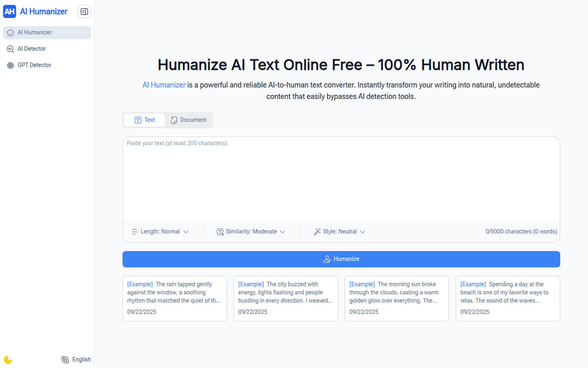588x368 pixels.
Task: Click the AH logo icon in top-left
Action: coord(10,11)
